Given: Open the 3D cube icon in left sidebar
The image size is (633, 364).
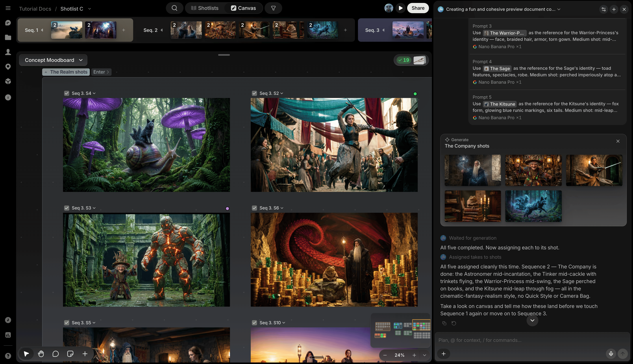Looking at the screenshot, I should 8,81.
